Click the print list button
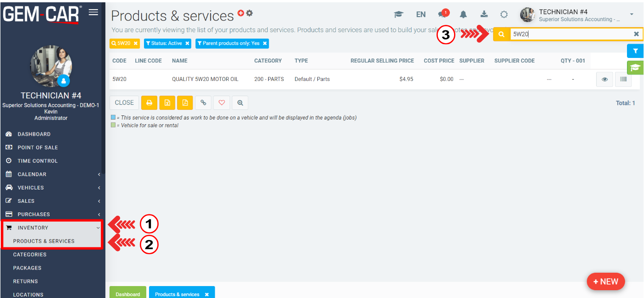The image size is (644, 298). point(149,103)
